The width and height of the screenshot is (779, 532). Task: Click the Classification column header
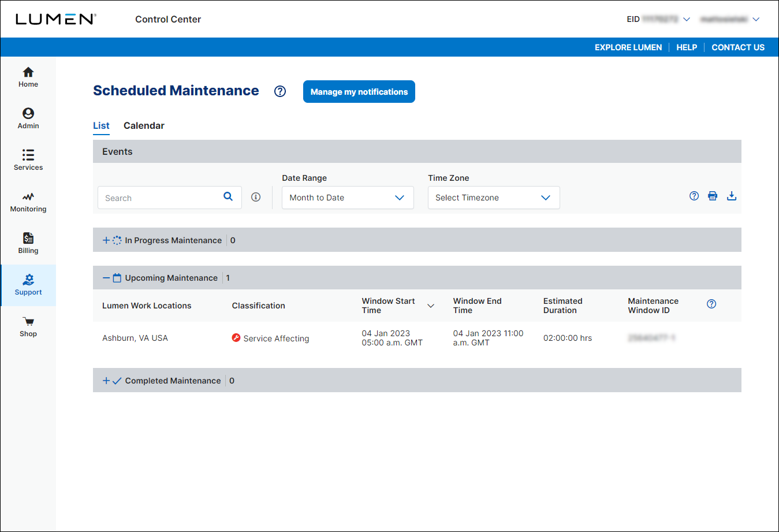(x=259, y=306)
